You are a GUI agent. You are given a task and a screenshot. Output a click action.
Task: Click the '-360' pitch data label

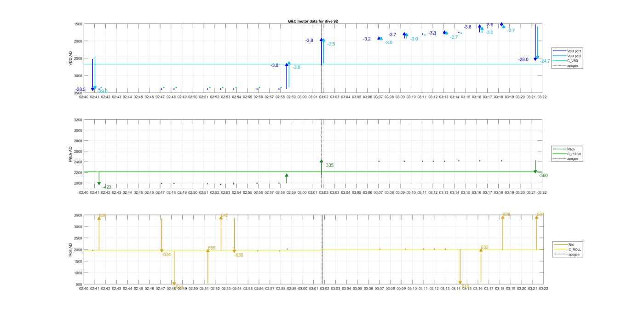pyautogui.click(x=543, y=176)
